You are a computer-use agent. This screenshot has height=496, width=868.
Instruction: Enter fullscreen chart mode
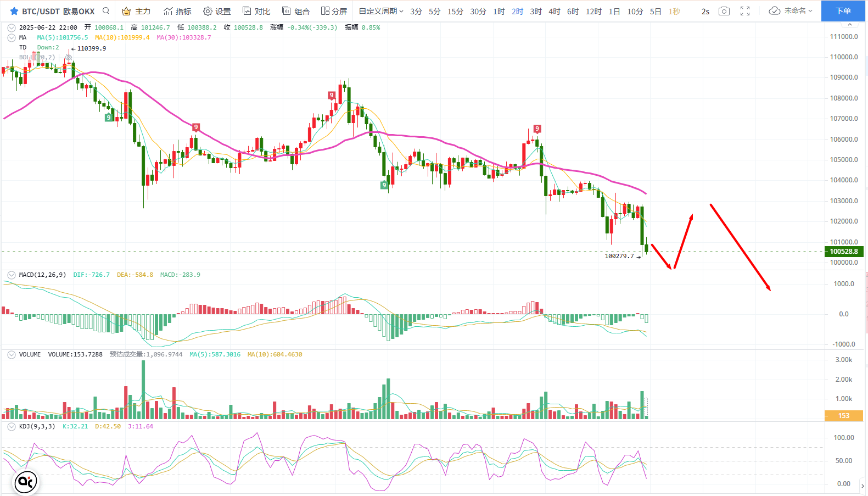[x=745, y=11]
